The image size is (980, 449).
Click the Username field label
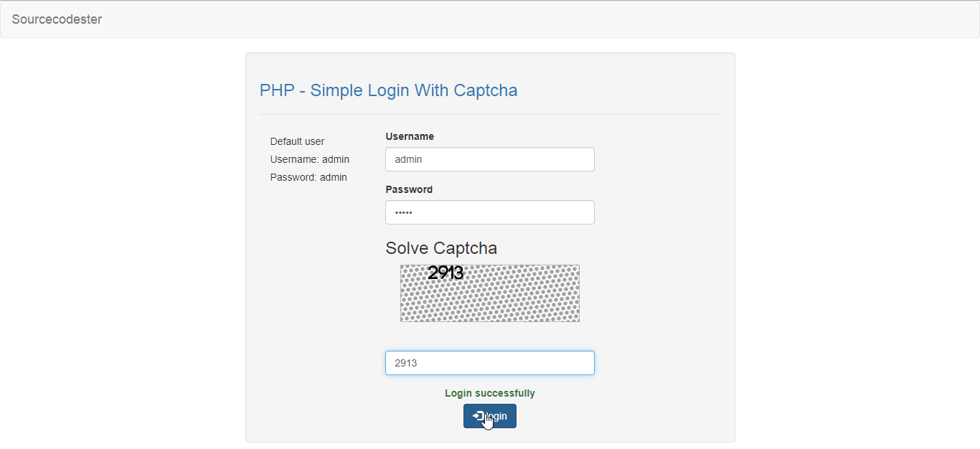pyautogui.click(x=410, y=136)
